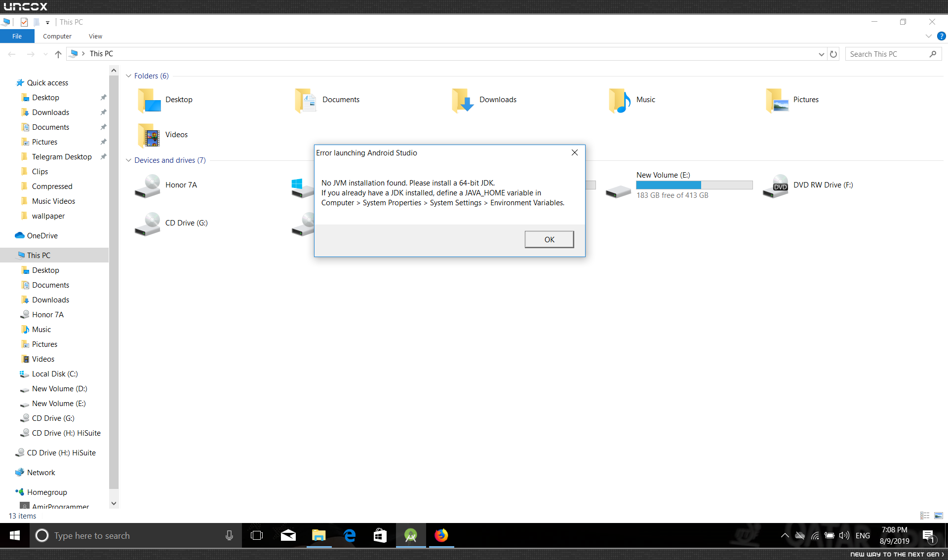Open the recent locations dropdown arrow

pyautogui.click(x=45, y=54)
